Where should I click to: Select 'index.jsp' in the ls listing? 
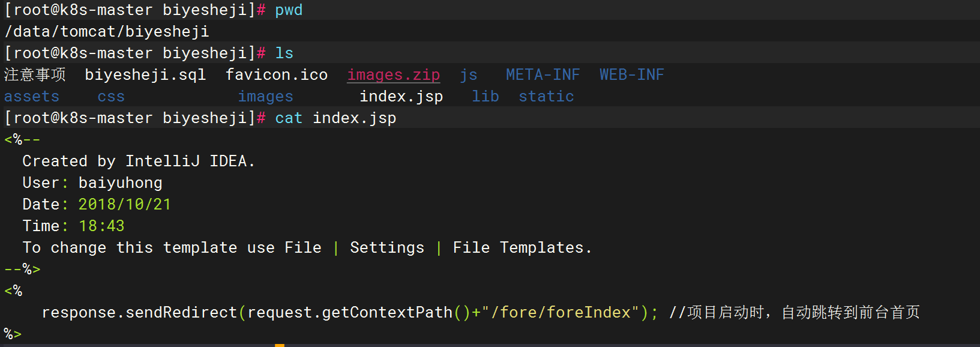coord(401,96)
